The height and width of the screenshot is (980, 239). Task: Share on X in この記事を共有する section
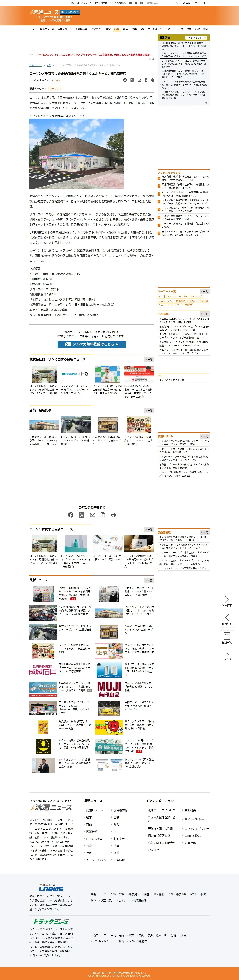tap(81, 515)
